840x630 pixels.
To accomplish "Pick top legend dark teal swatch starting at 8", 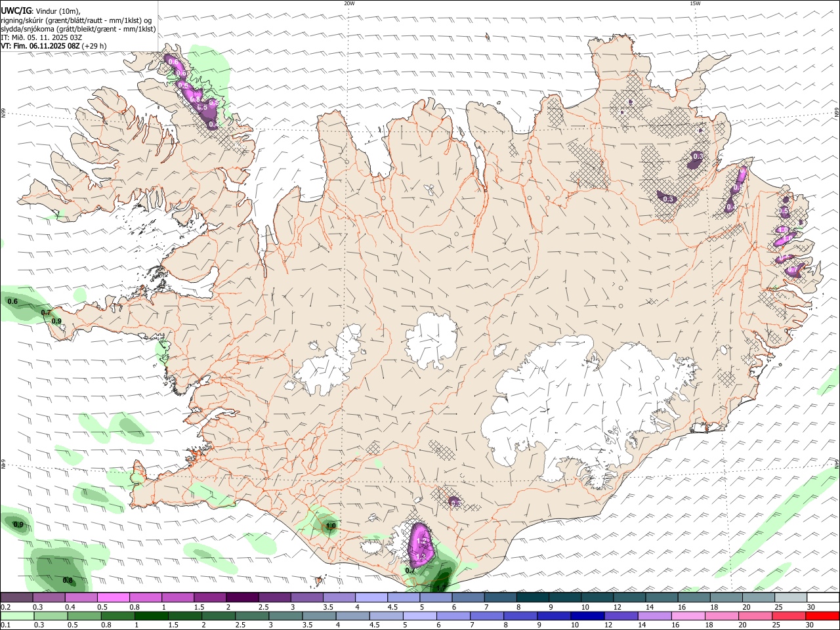I will click(x=532, y=597).
